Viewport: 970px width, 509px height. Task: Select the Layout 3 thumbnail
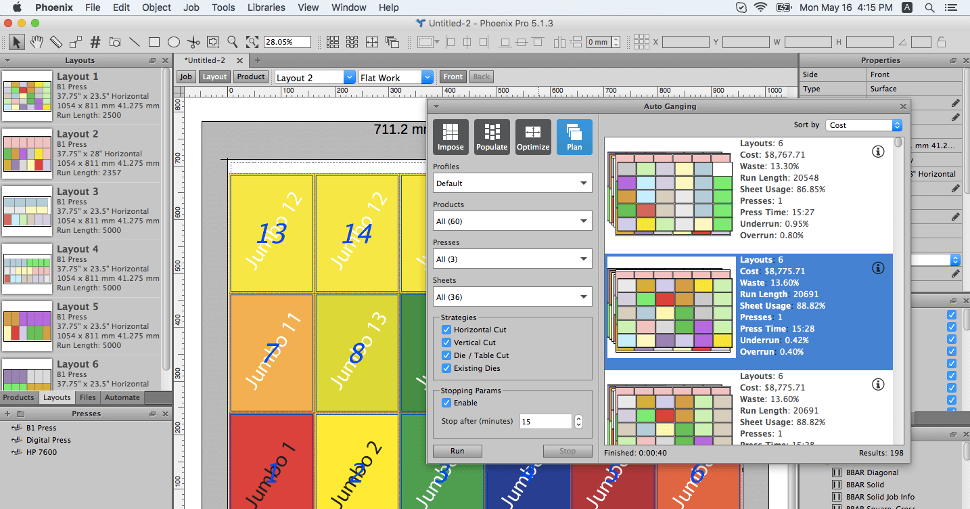(x=27, y=211)
